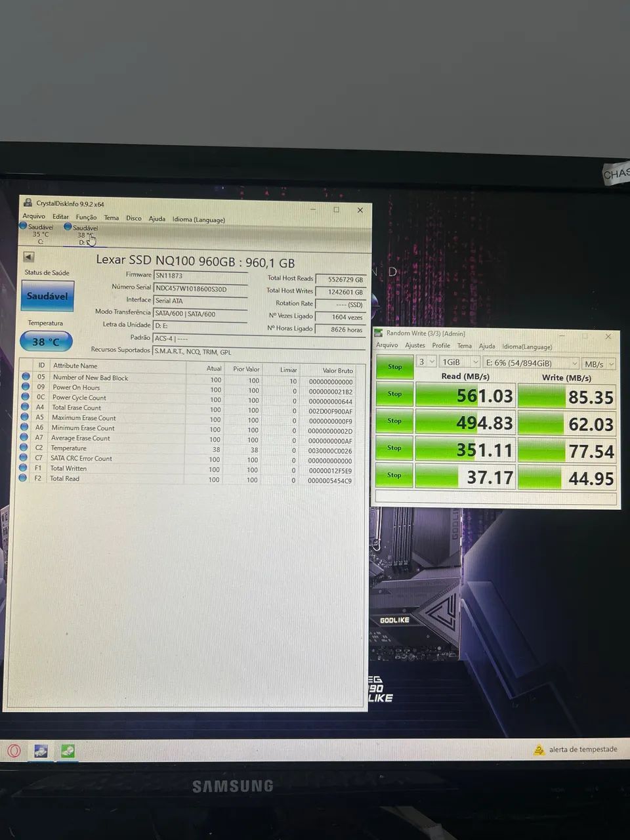Screen dimensions: 630x840
Task: Click the top Stop button next to test count
Action: [x=394, y=367]
